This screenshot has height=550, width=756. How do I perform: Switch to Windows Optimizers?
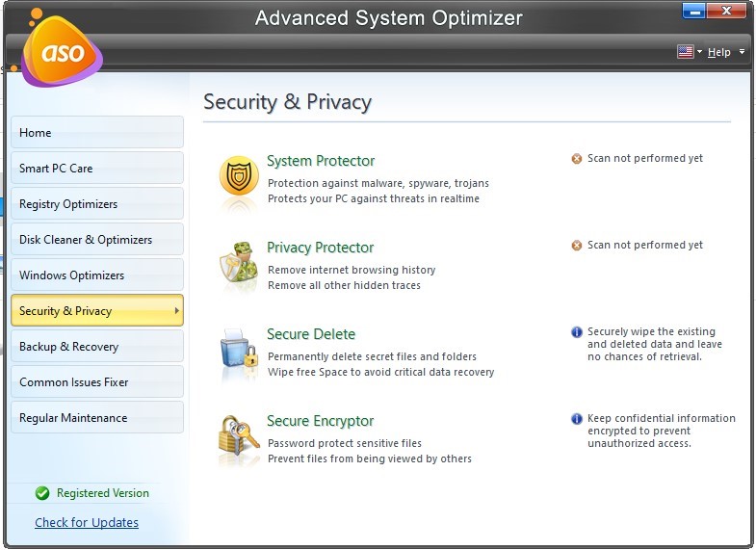(x=97, y=275)
